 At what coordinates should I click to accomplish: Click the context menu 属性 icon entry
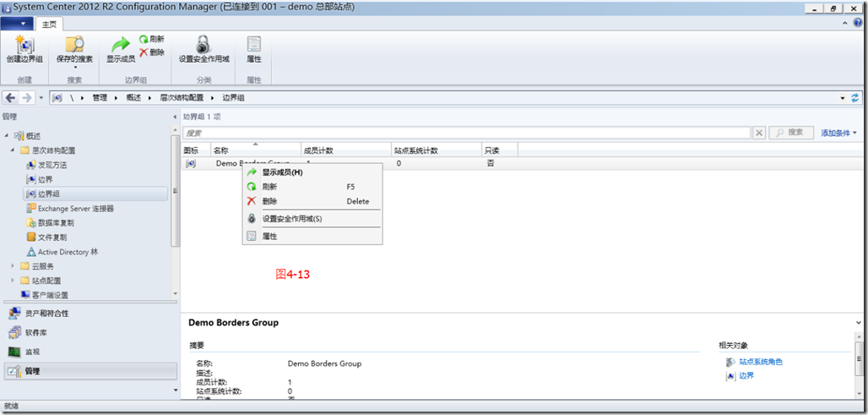tap(252, 236)
